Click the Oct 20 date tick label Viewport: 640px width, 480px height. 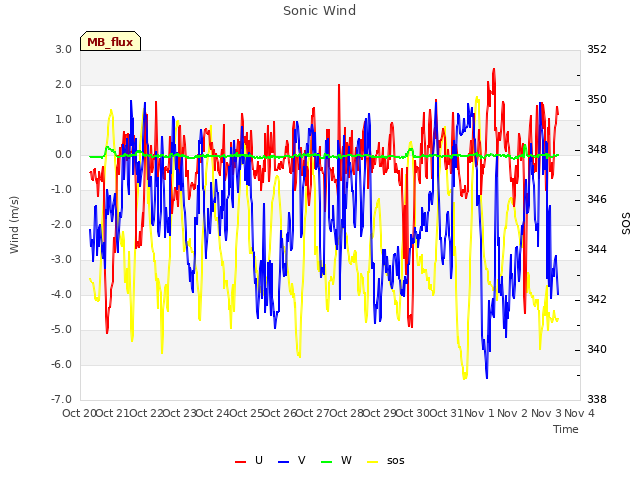(79, 413)
